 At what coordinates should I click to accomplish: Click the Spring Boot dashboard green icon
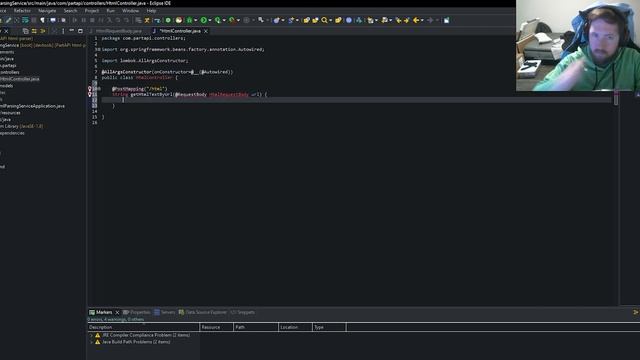(168, 20)
